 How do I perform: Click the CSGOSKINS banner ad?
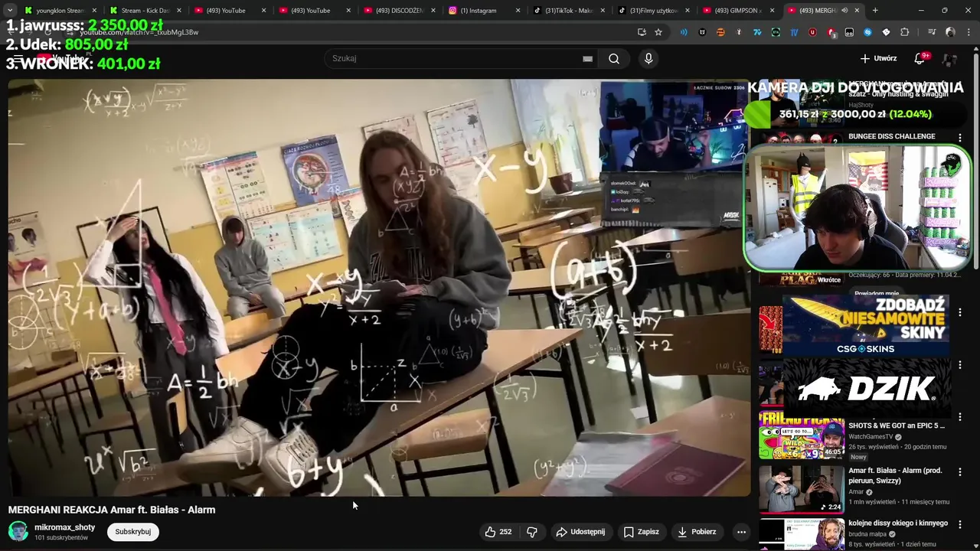tap(866, 325)
